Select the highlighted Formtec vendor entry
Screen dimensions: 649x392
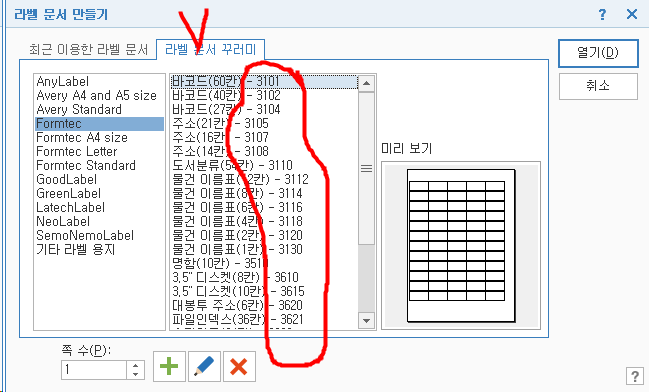pyautogui.click(x=99, y=124)
